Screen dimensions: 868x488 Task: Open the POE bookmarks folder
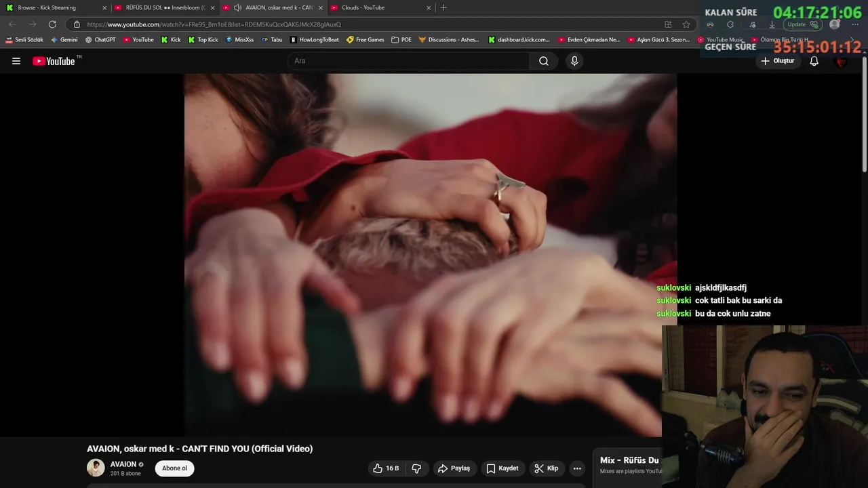401,40
